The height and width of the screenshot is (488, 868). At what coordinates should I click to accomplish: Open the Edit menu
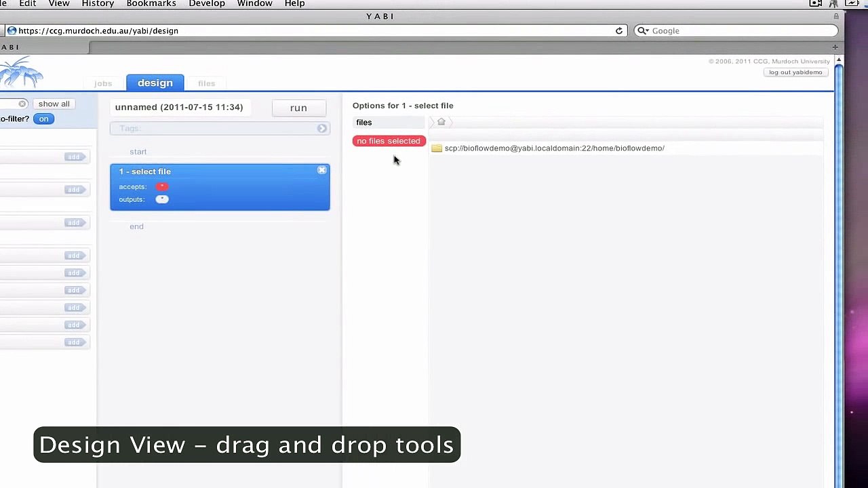click(28, 3)
